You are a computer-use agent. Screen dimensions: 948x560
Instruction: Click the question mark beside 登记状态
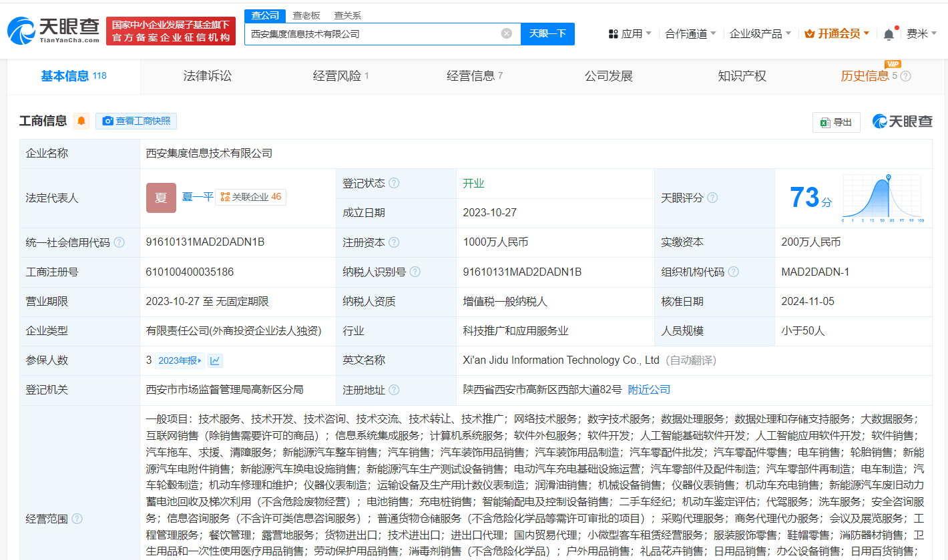click(x=394, y=184)
